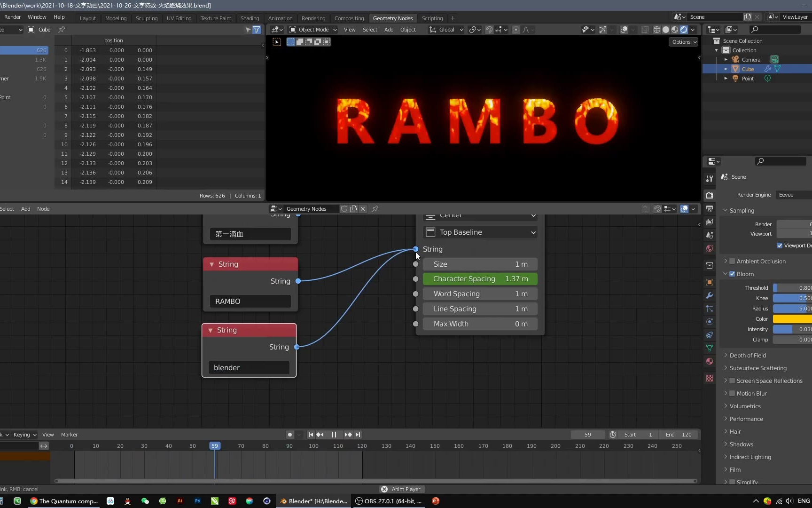Toggle proportional editing in viewport
Viewport: 812px width, 508px height.
[516, 30]
